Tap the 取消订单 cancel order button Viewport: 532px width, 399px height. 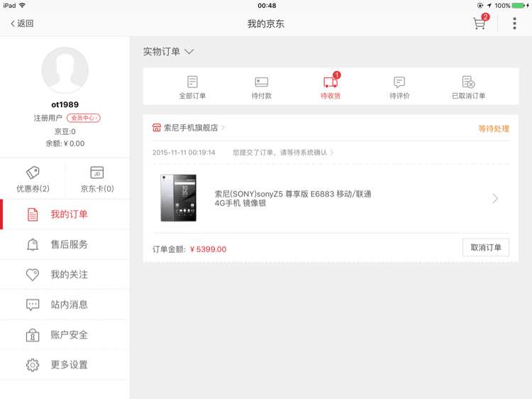pos(485,247)
